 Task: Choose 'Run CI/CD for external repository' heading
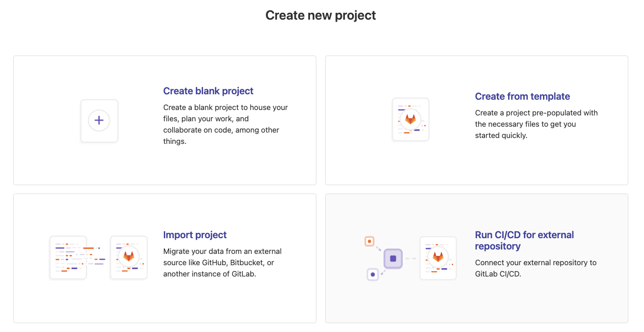coord(524,240)
